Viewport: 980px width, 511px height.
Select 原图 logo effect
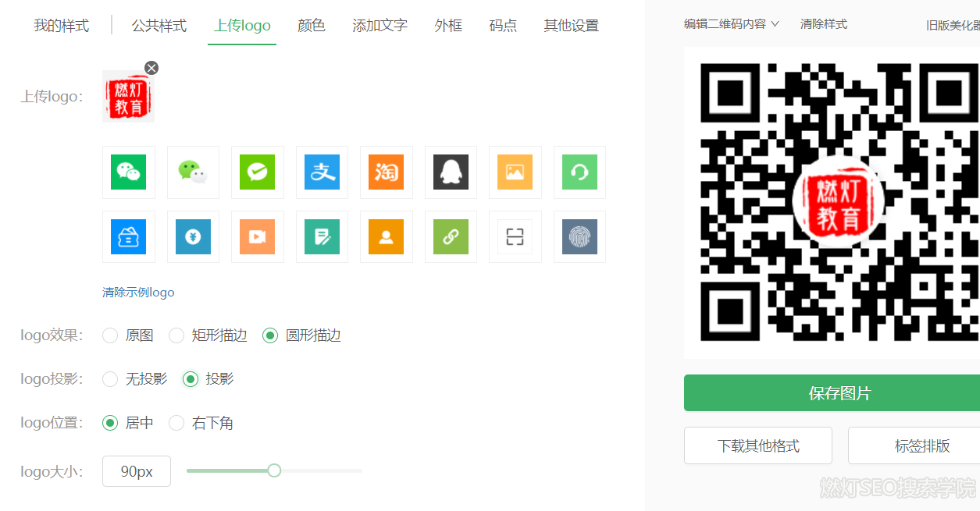click(110, 335)
